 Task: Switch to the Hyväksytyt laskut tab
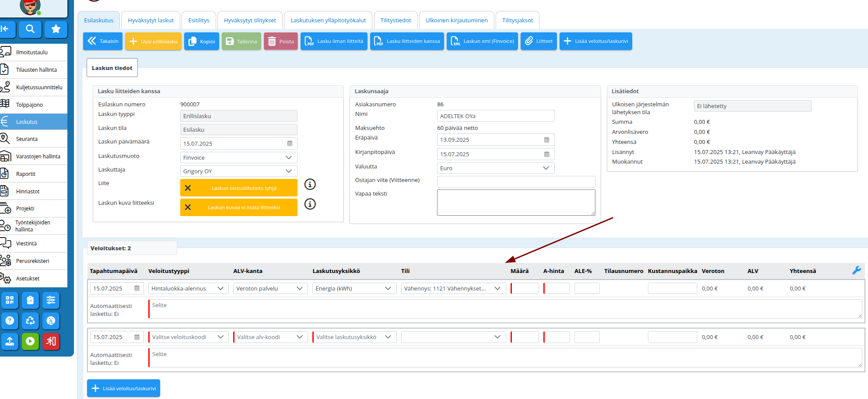click(150, 21)
